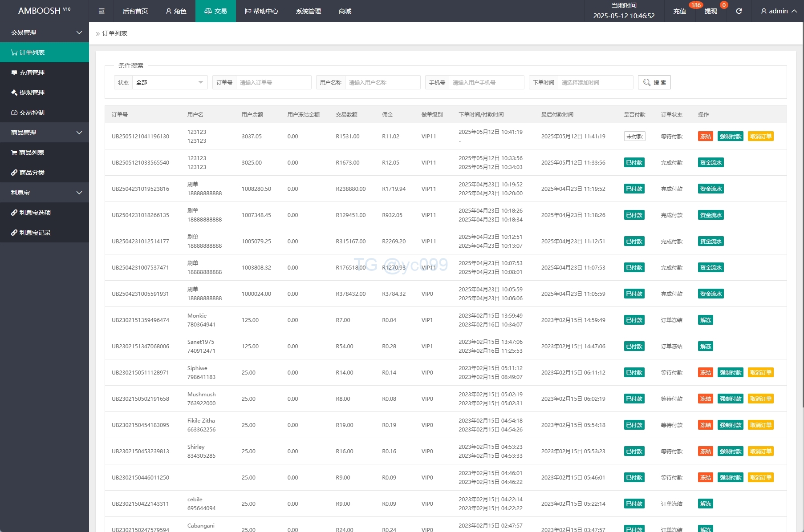Click 冻结 button for order UB2505121041196130
This screenshot has width=804, height=532.
coord(705,137)
